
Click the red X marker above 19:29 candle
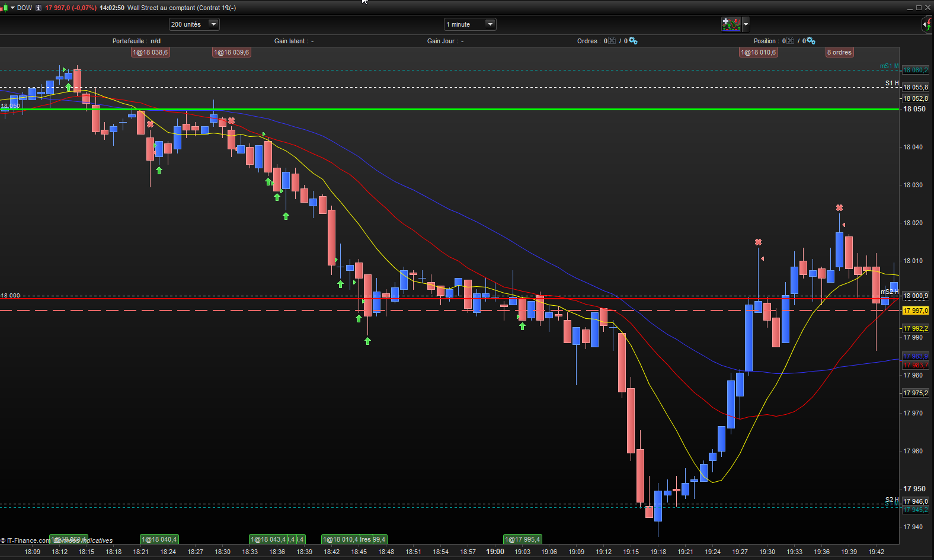[758, 242]
